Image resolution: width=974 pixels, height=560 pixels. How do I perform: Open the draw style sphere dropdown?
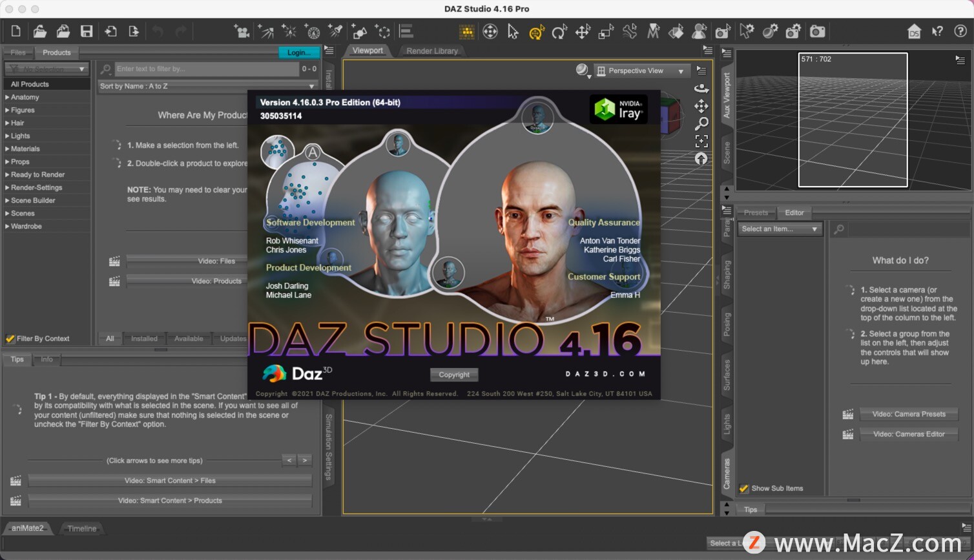(583, 70)
